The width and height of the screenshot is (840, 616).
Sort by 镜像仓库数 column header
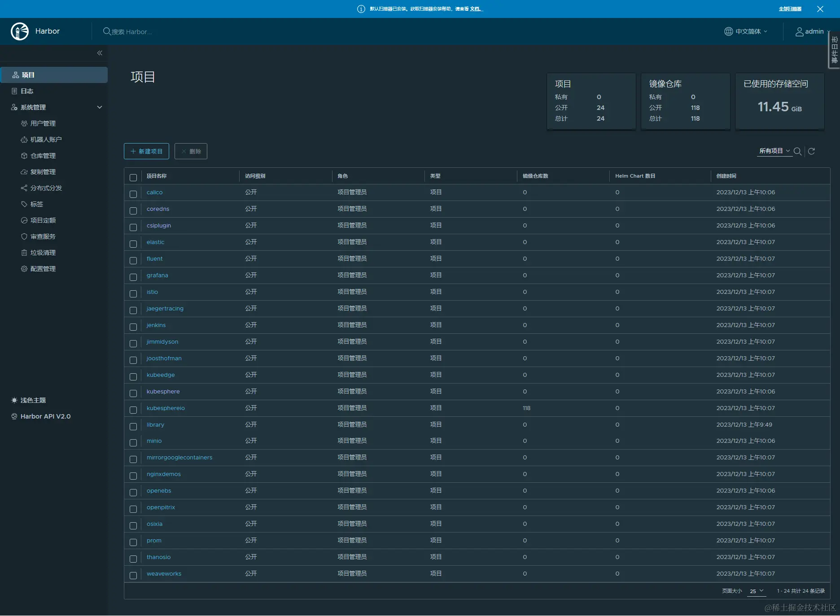(x=535, y=176)
